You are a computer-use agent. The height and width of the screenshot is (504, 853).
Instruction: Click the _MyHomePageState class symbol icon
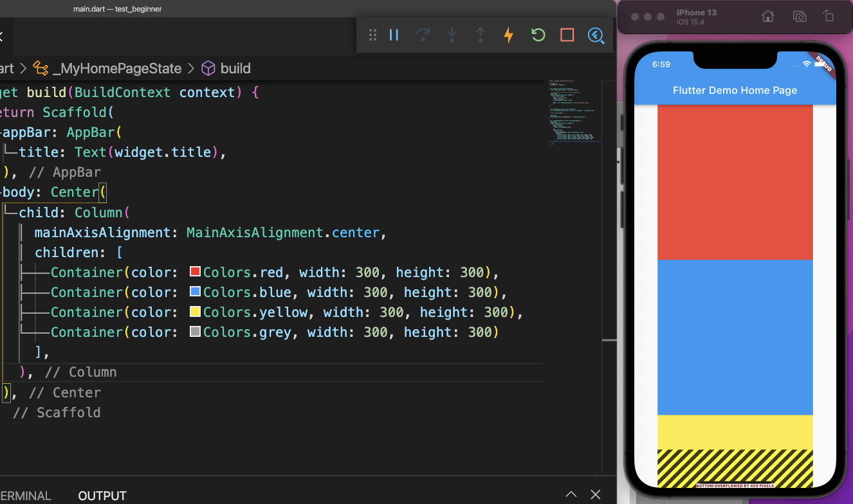click(41, 68)
